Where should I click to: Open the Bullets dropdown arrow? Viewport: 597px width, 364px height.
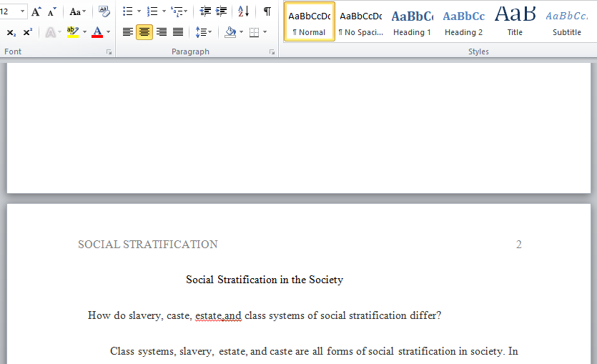click(139, 11)
